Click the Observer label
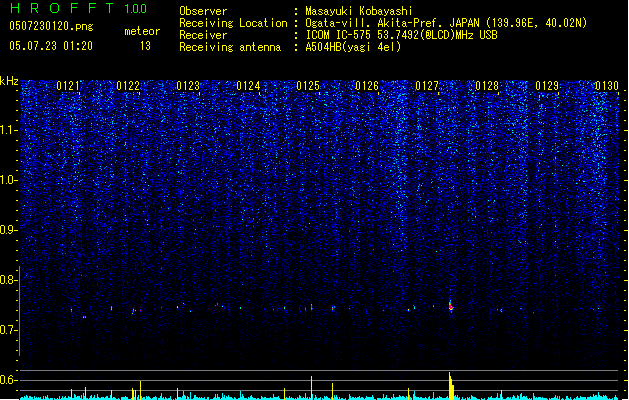629x400 pixels. [x=203, y=11]
